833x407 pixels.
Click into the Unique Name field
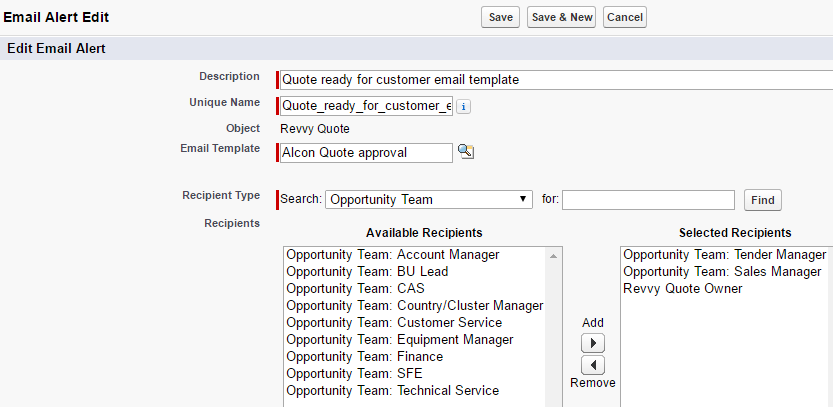pyautogui.click(x=366, y=106)
